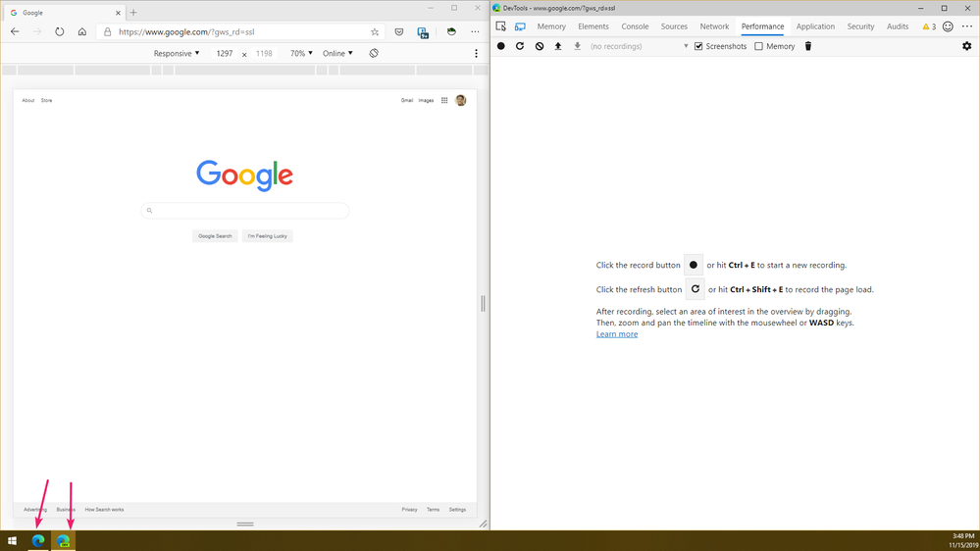Image resolution: width=980 pixels, height=551 pixels.
Task: Open the (no recordings) dropdown
Action: (639, 46)
